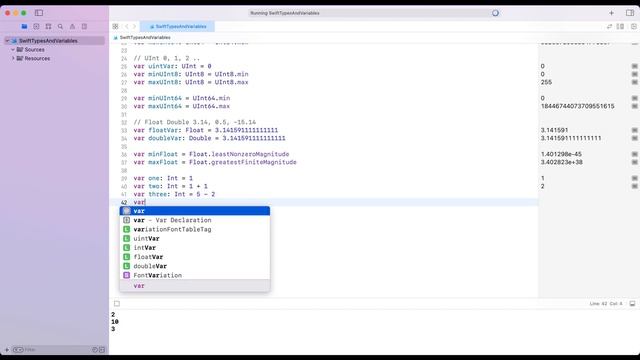640x360 pixels.
Task: Show result for 3.402823e+38
Action: click(x=634, y=162)
